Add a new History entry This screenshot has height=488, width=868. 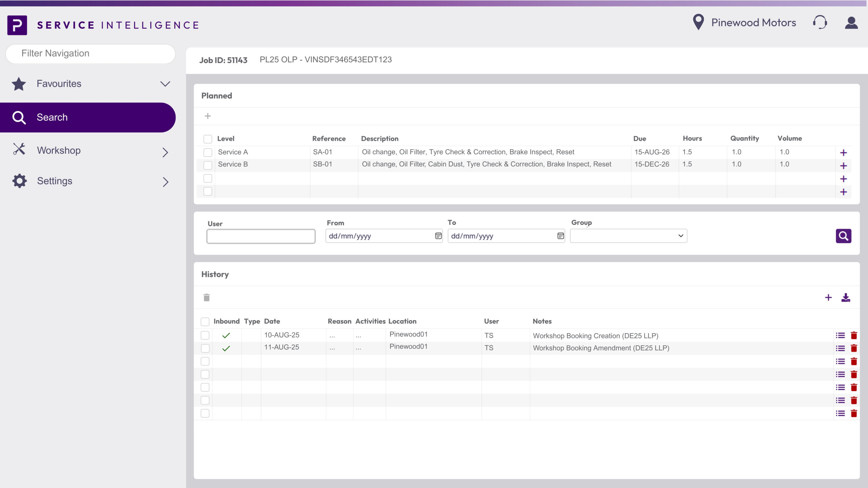pos(828,297)
